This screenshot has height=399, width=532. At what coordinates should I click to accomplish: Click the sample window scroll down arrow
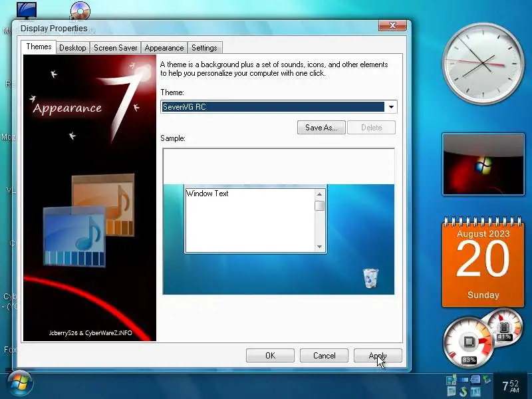319,247
